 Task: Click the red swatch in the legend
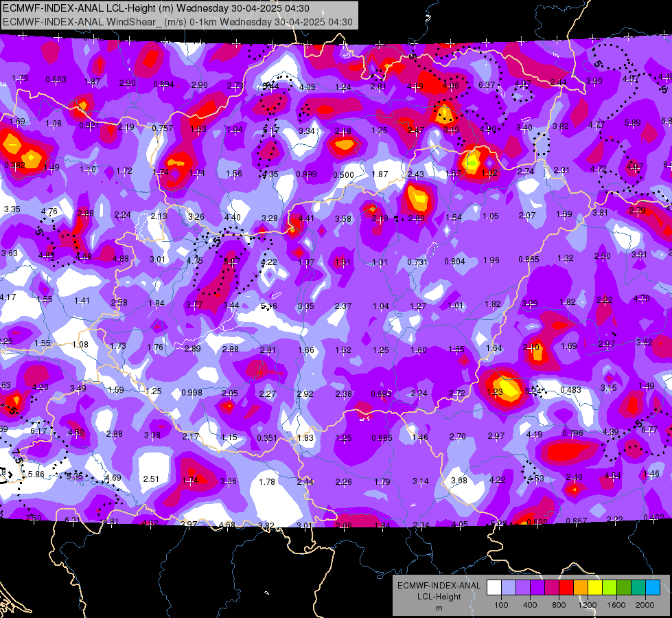tap(566, 588)
